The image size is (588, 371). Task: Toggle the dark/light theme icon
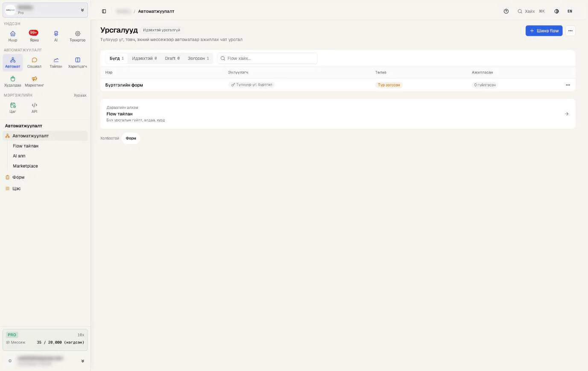(x=556, y=11)
